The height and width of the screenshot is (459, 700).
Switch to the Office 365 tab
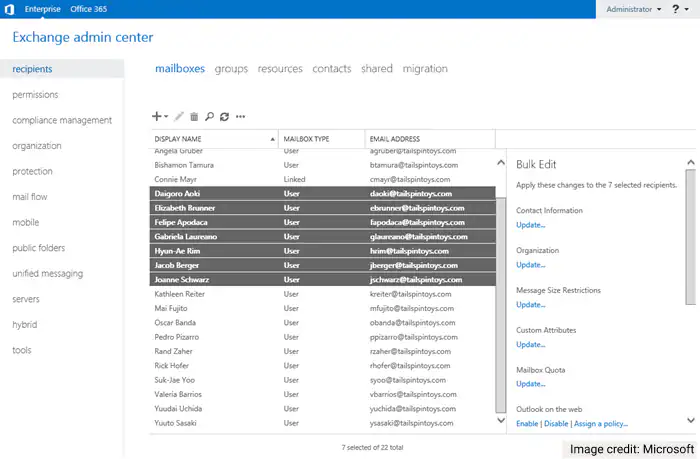88,9
